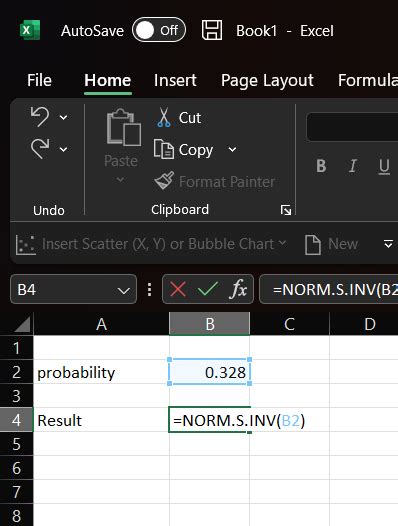
Task: Select column D header
Action: 364,324
